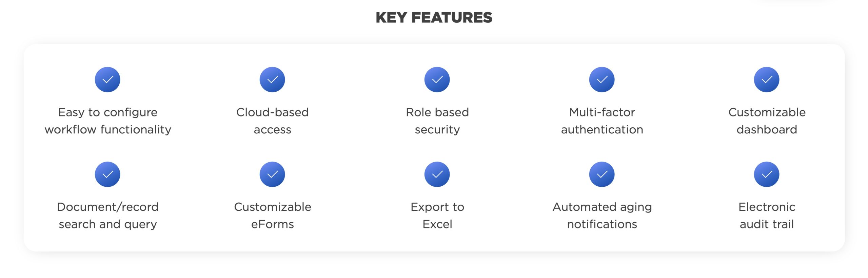The height and width of the screenshot is (278, 868).
Task: Click the Role based security label
Action: click(437, 121)
